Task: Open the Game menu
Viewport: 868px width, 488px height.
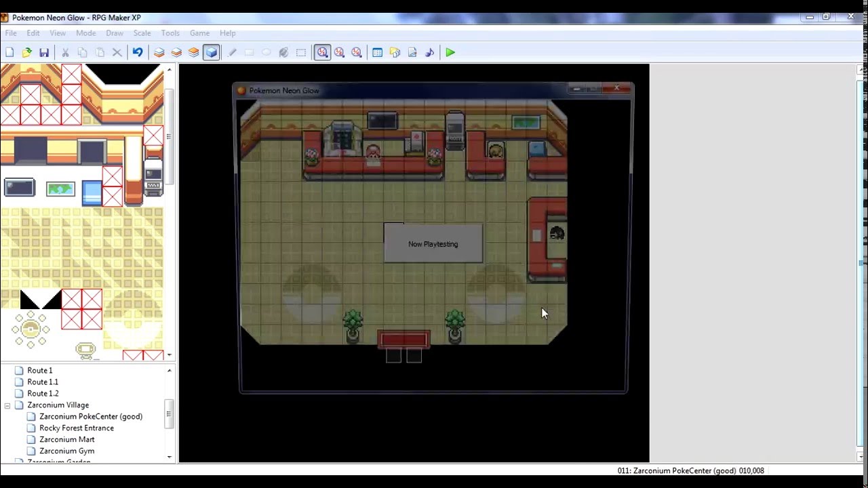Action: click(199, 33)
